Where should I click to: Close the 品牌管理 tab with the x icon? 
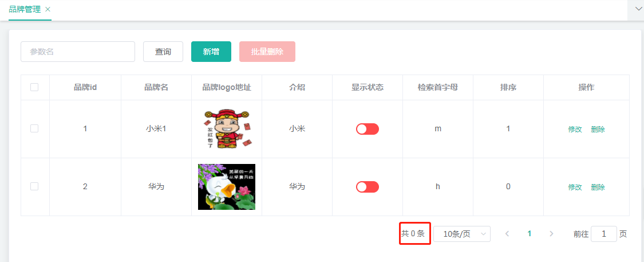48,10
